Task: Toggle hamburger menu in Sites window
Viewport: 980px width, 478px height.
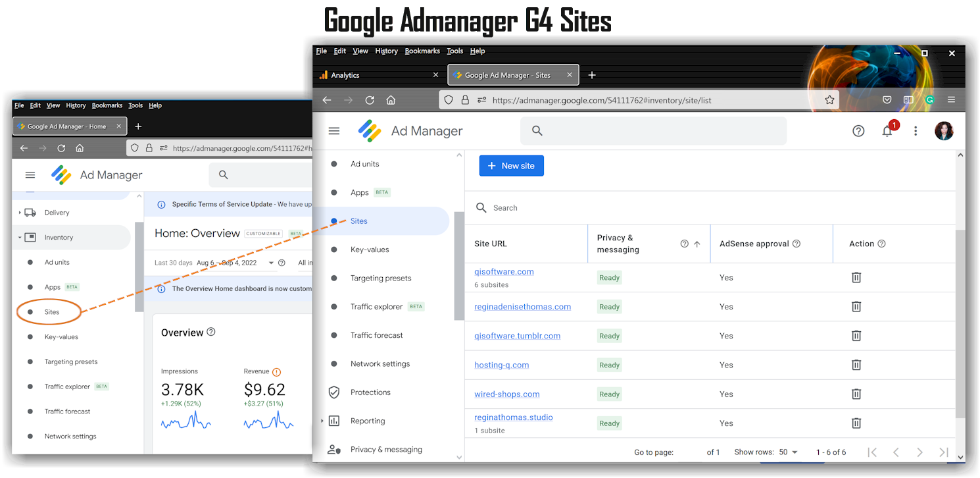Action: [334, 131]
